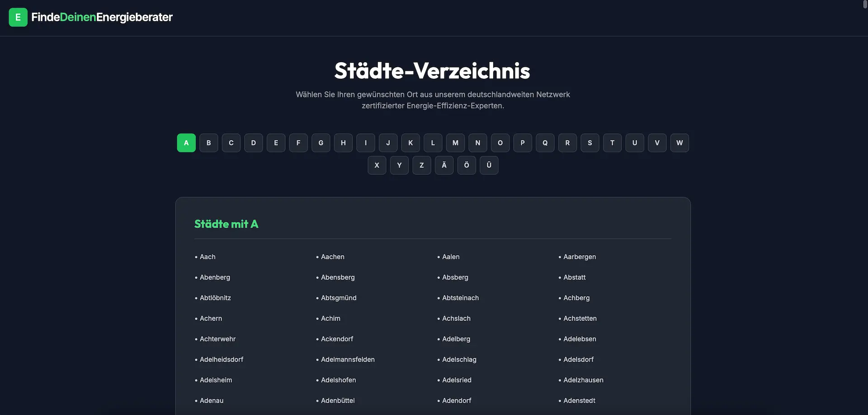Select the city Abensberg
Viewport: 868px width, 415px height.
(338, 277)
